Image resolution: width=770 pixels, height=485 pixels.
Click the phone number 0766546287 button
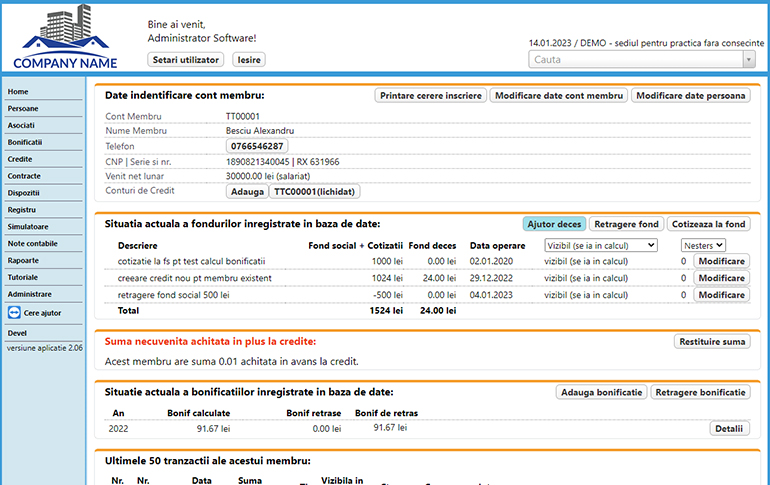pyautogui.click(x=257, y=146)
